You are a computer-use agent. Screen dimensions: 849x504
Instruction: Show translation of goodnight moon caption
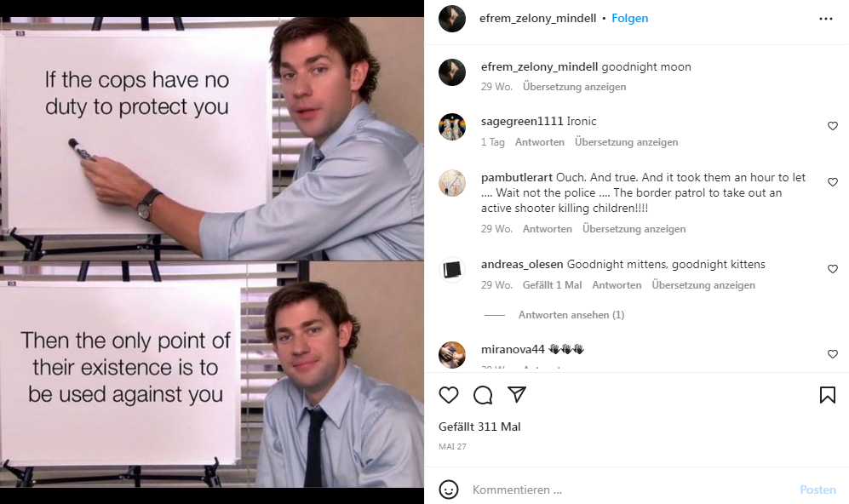[574, 87]
